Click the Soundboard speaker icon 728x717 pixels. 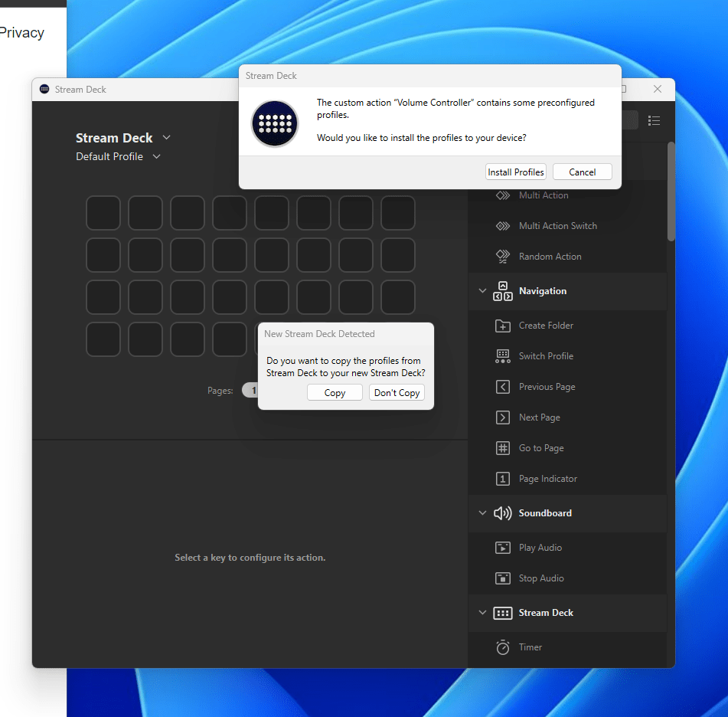(x=503, y=513)
